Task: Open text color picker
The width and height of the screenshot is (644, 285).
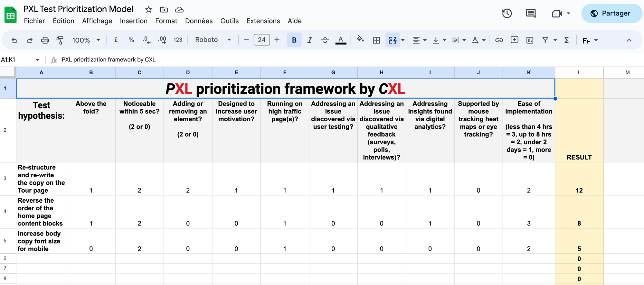Action: point(341,40)
